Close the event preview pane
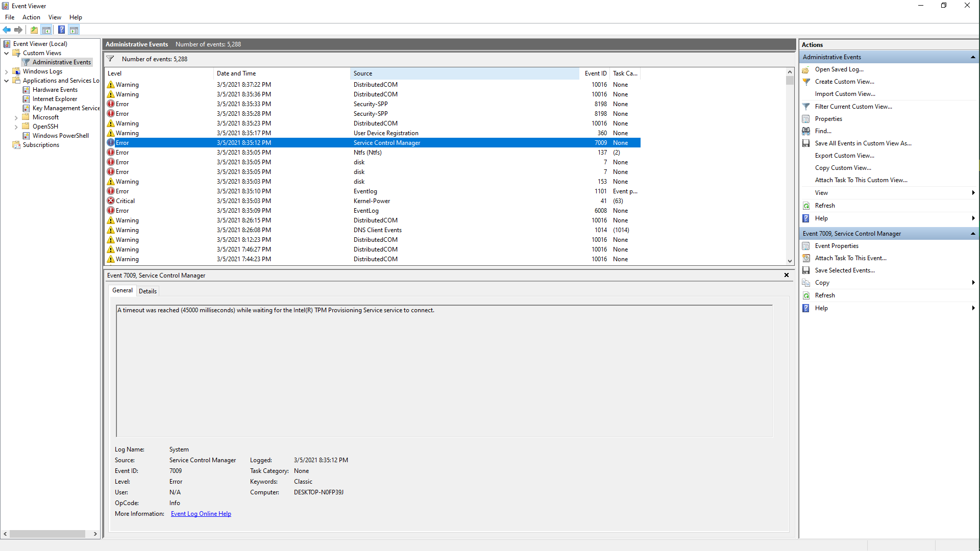This screenshot has height=551, width=980. pos(786,275)
